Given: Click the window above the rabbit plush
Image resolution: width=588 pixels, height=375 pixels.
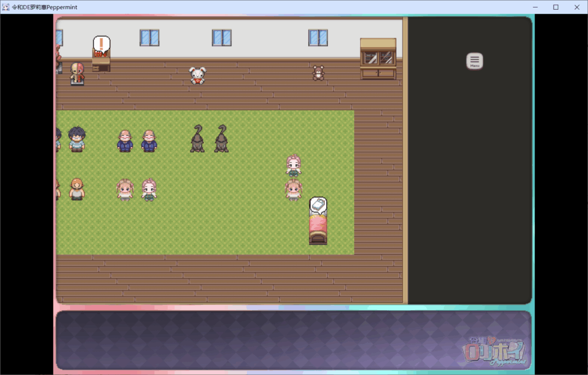Looking at the screenshot, I should pyautogui.click(x=222, y=38).
